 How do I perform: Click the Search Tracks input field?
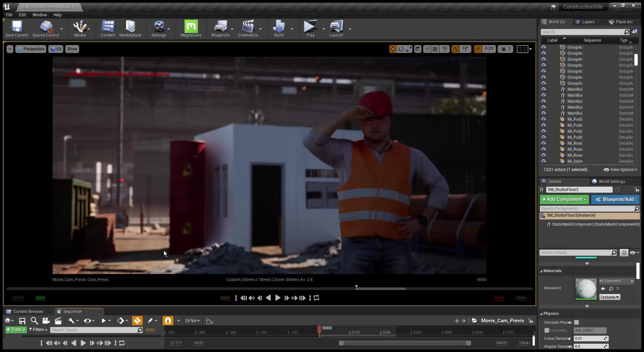[94, 330]
